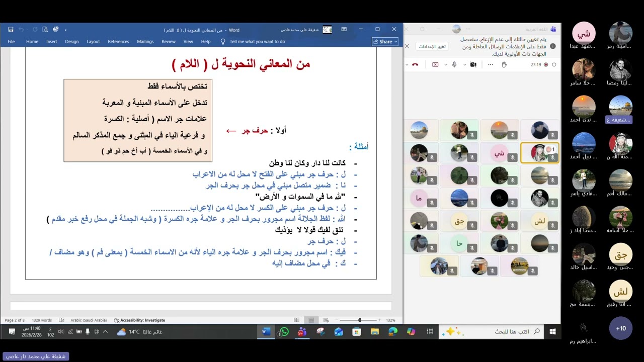Click the shield privacy icon in Teams
Viewport: 644px width, 362px height.
(x=554, y=64)
